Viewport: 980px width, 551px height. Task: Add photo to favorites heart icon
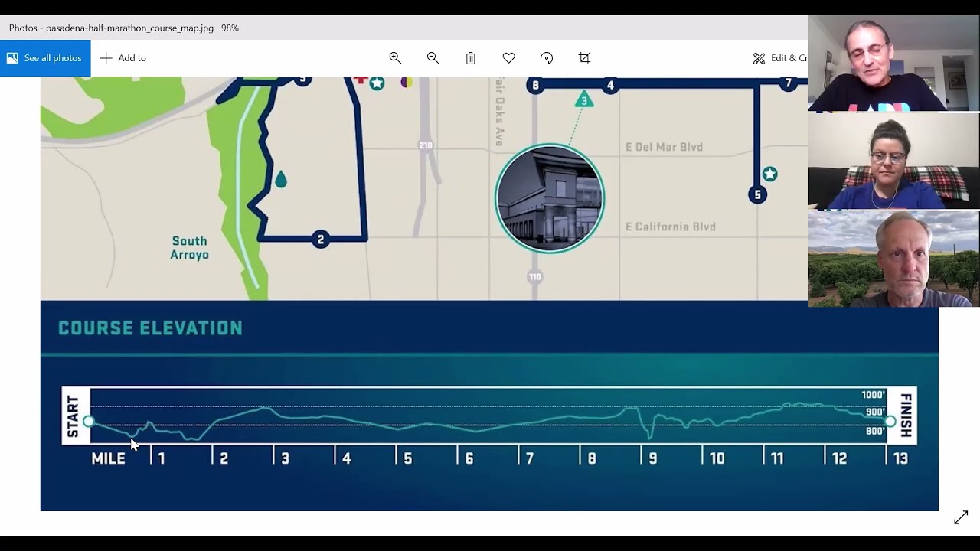coord(508,58)
